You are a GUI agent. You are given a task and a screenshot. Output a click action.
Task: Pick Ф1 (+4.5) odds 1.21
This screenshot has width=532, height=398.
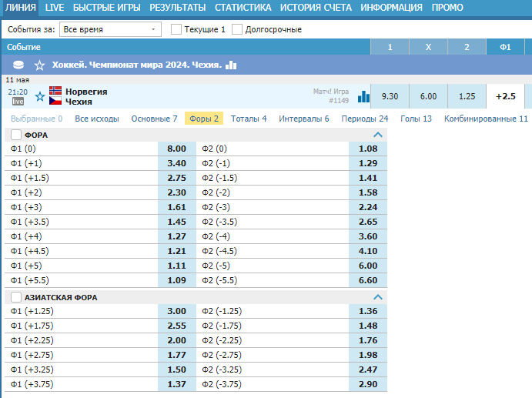177,251
